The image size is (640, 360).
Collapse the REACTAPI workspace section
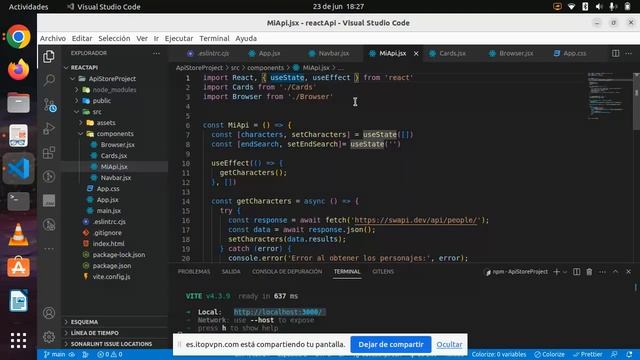pyautogui.click(x=66, y=67)
